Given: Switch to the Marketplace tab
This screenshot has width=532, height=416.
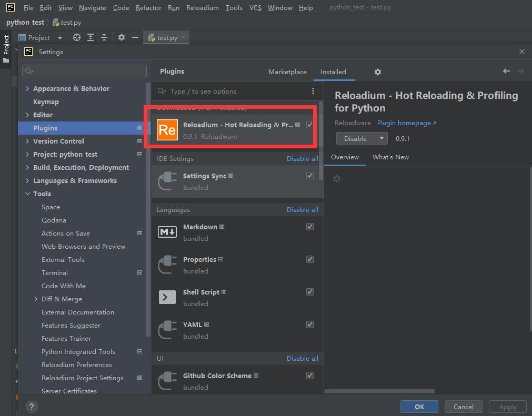Looking at the screenshot, I should pos(287,72).
